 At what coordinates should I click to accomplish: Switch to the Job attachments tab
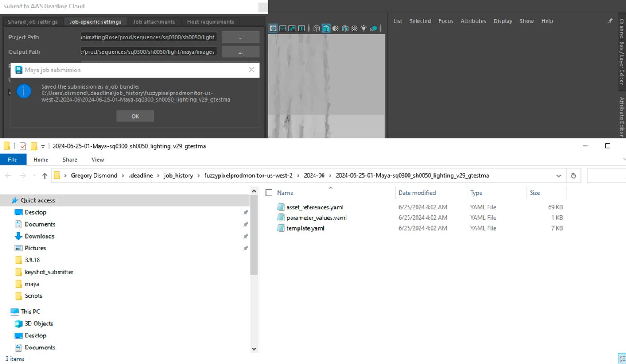[154, 21]
